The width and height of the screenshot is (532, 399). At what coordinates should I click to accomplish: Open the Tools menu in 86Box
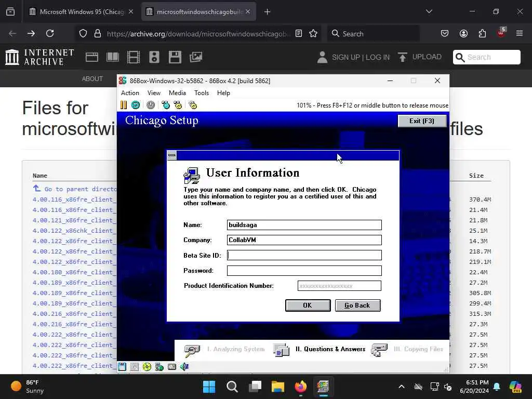point(201,93)
